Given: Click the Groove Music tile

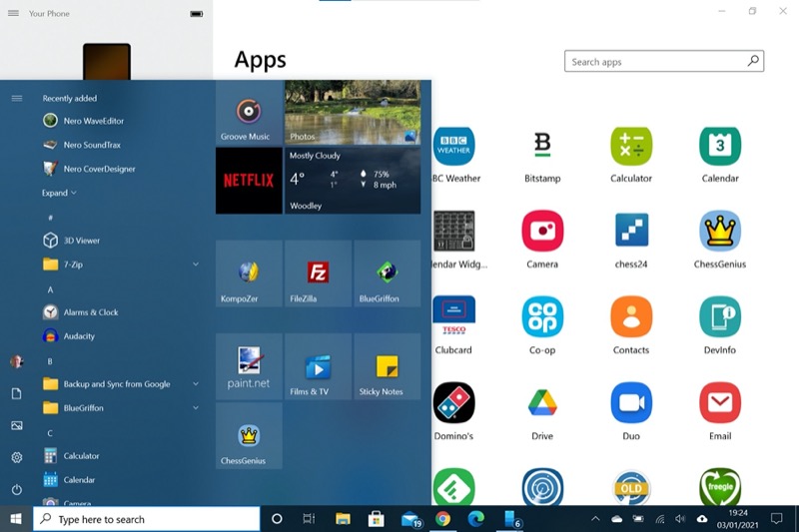Looking at the screenshot, I should (x=249, y=113).
